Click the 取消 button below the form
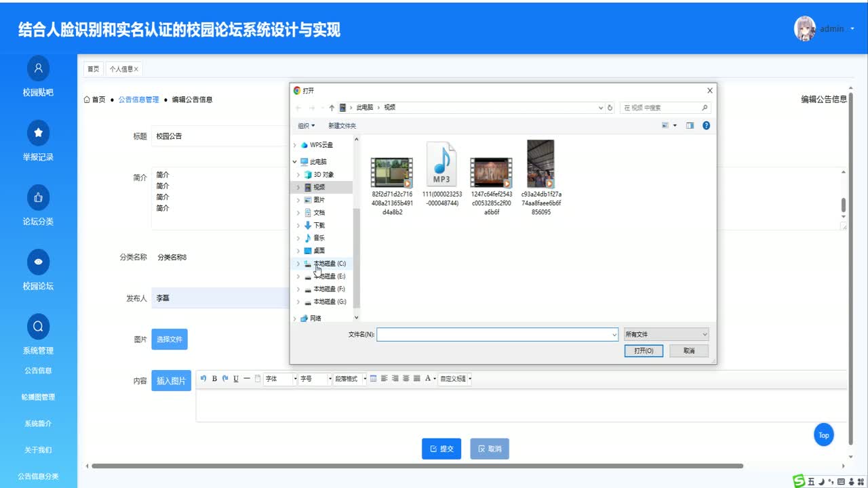Image resolution: width=868 pixels, height=488 pixels. pyautogui.click(x=490, y=449)
